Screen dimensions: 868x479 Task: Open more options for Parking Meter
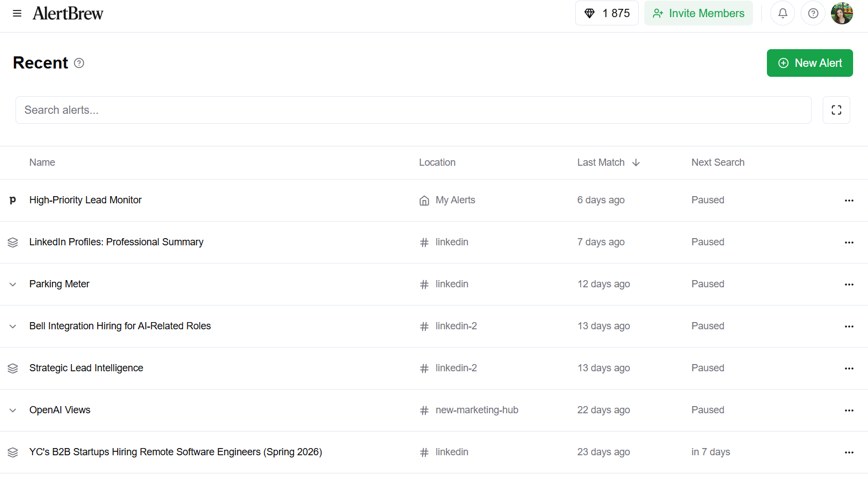[x=849, y=285]
